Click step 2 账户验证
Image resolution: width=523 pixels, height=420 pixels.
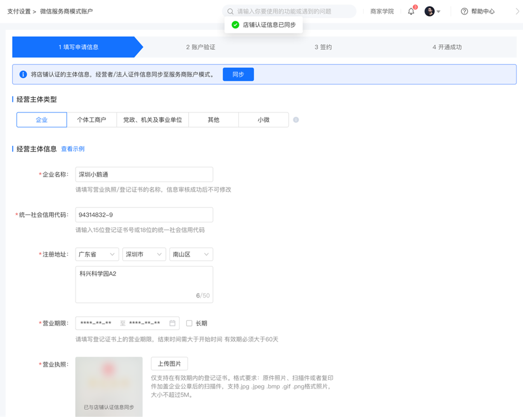pyautogui.click(x=201, y=47)
